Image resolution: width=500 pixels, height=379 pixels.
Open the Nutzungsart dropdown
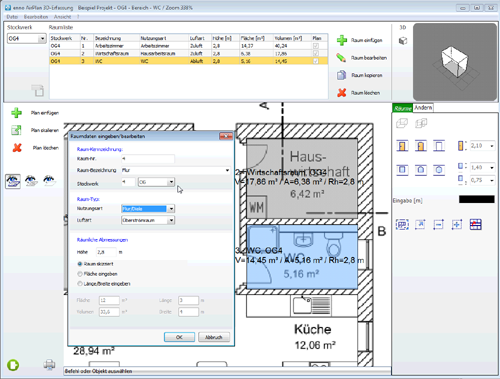pos(171,209)
